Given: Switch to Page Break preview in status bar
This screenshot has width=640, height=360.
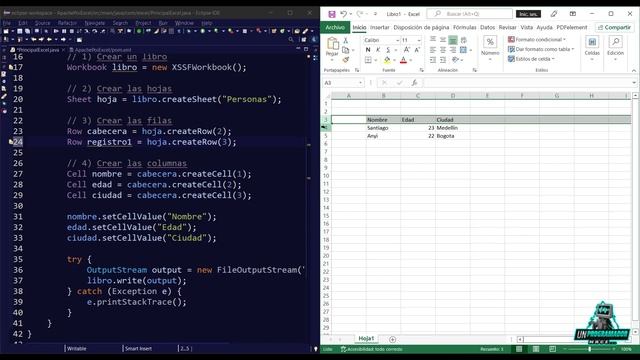Looking at the screenshot, I should coord(552,349).
